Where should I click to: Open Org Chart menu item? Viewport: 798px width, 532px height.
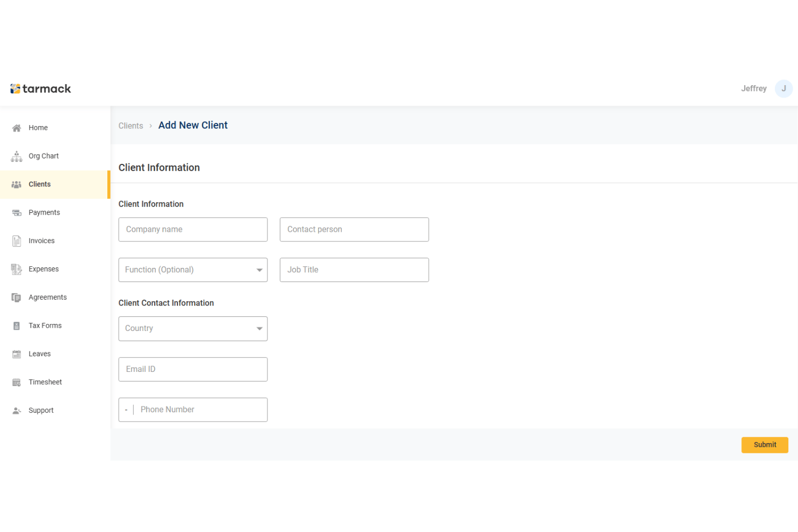(x=55, y=156)
